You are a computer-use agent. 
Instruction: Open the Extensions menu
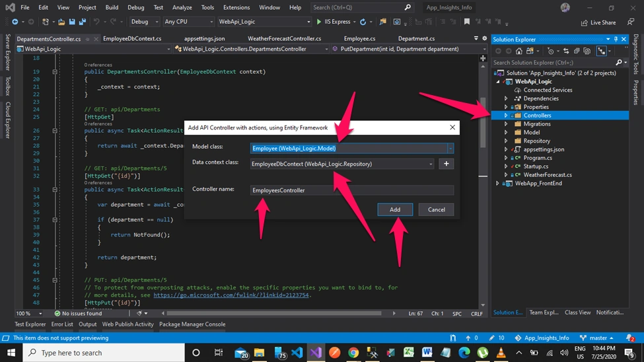236,7
